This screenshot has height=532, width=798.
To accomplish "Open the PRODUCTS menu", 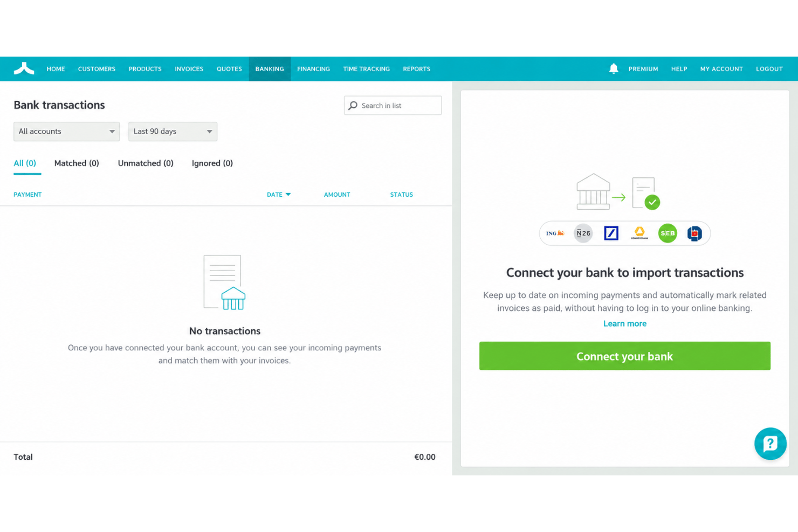I will pyautogui.click(x=145, y=69).
